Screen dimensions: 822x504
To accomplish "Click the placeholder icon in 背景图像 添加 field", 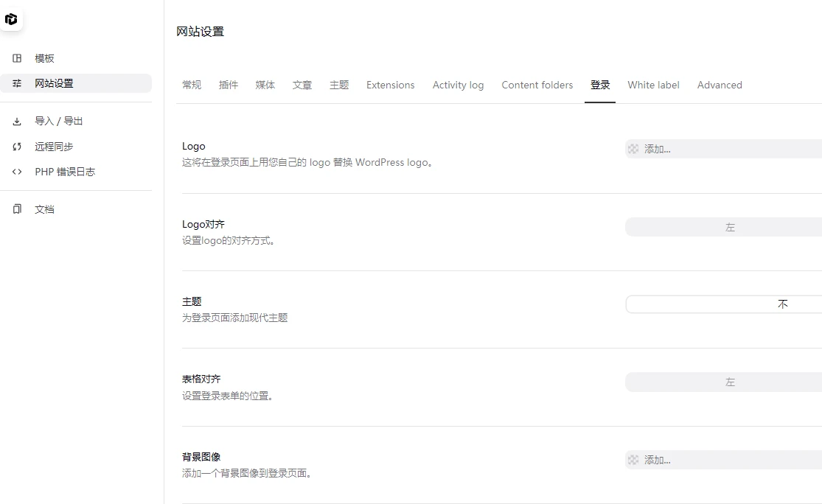I will 633,459.
